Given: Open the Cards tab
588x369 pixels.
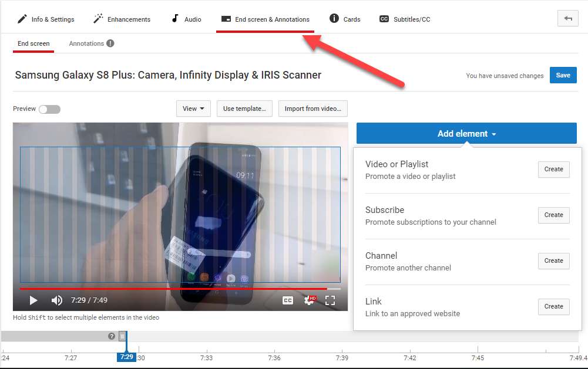Looking at the screenshot, I should [345, 19].
